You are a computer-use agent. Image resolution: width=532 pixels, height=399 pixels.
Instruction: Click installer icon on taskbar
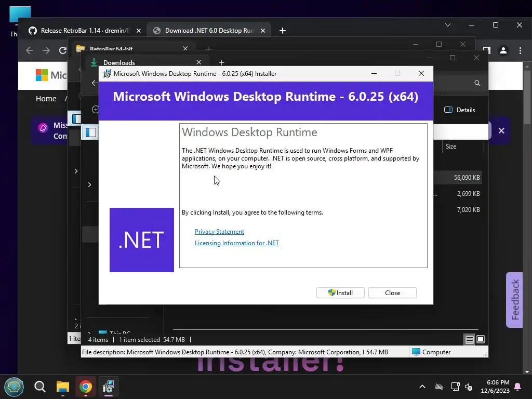108,387
